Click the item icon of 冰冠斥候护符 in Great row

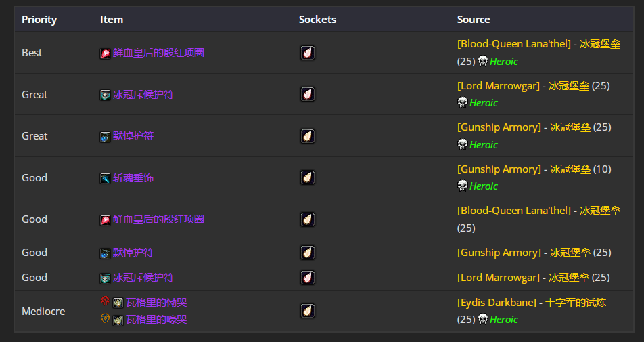106,95
